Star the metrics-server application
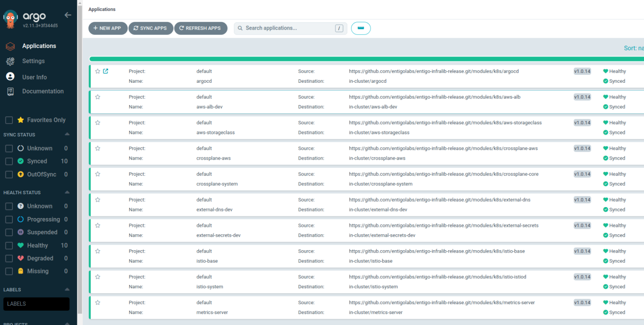 pos(98,303)
